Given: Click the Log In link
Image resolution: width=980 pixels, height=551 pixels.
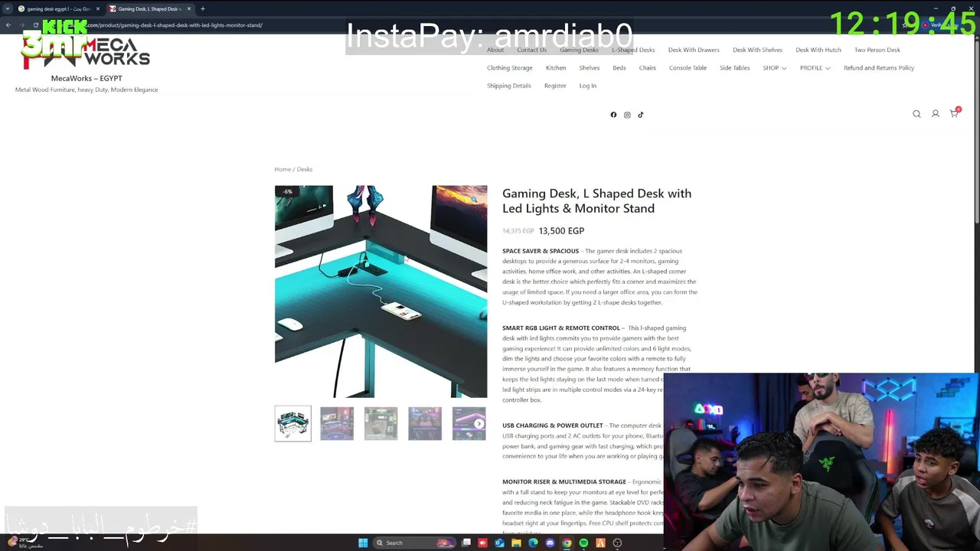Looking at the screenshot, I should tap(588, 86).
